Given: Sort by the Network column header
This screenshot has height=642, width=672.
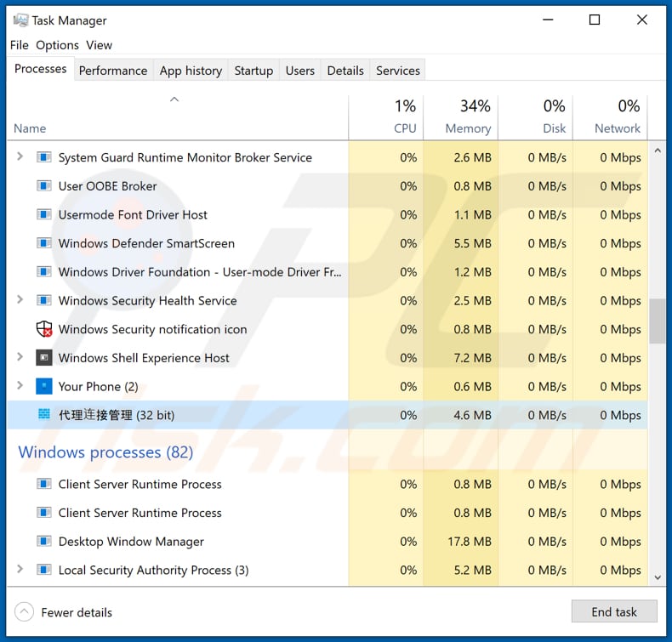Looking at the screenshot, I should pos(610,117).
